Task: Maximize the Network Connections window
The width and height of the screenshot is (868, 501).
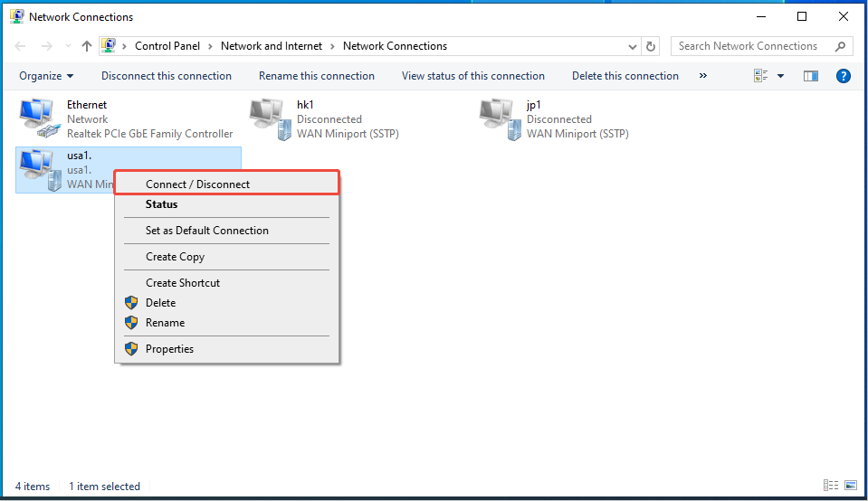Action: (802, 16)
